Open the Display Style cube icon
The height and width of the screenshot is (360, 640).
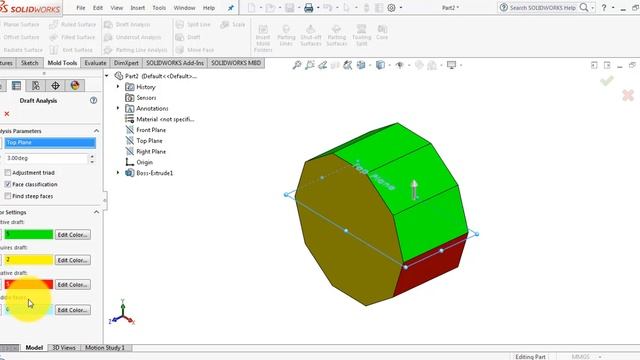[380, 65]
